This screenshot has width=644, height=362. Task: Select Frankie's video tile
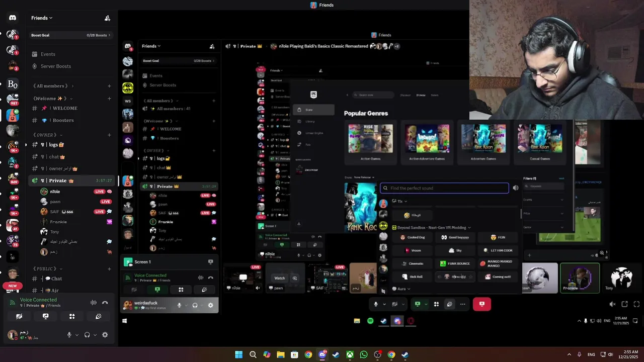pyautogui.click(x=580, y=278)
